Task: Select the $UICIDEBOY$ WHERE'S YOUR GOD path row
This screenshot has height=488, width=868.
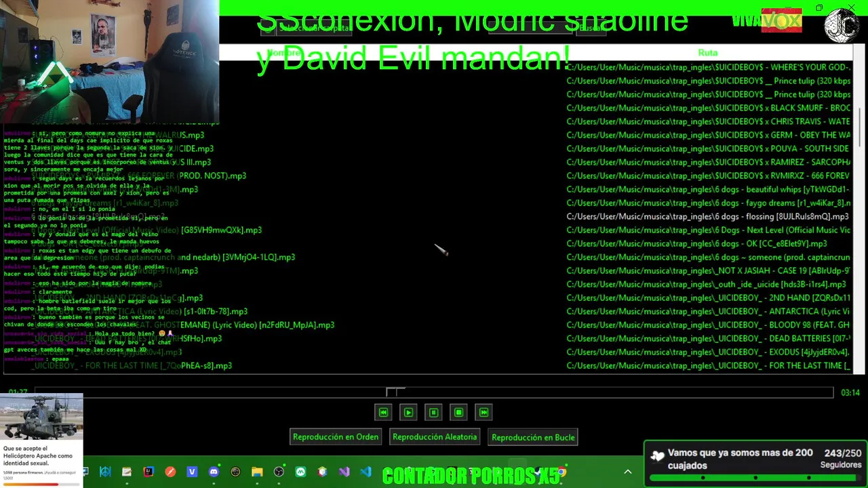Action: pos(708,67)
